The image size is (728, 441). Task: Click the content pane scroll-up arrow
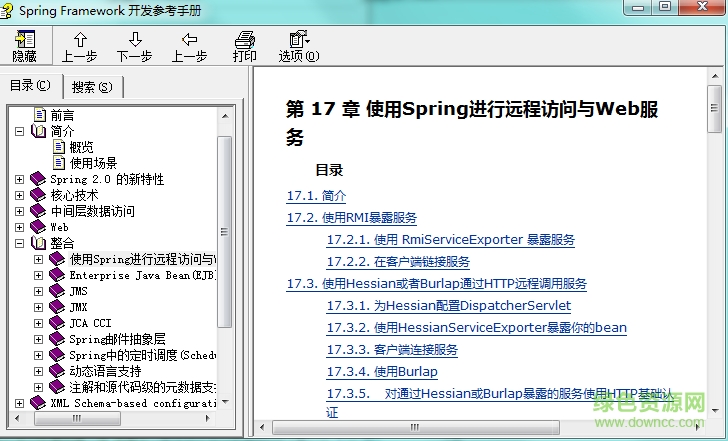tap(715, 76)
